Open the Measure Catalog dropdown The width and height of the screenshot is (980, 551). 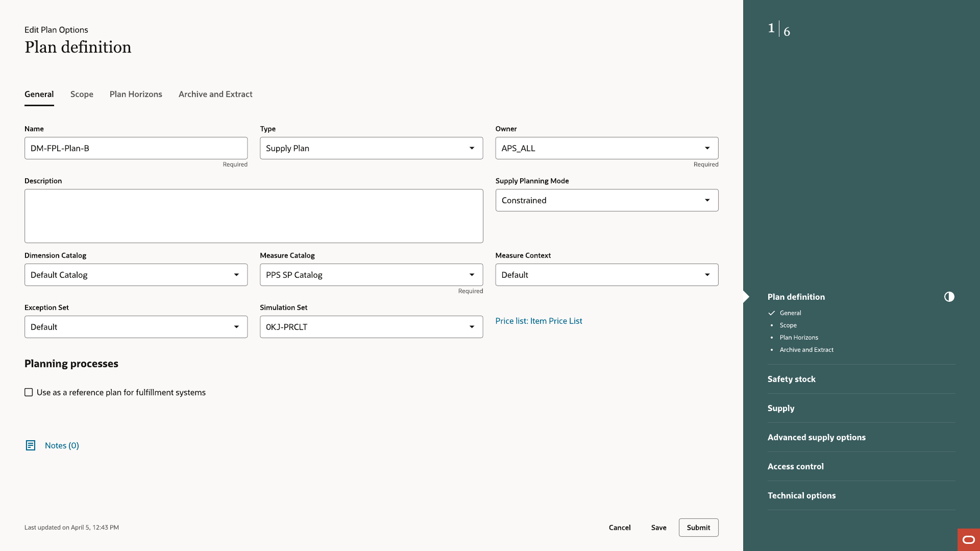(371, 275)
